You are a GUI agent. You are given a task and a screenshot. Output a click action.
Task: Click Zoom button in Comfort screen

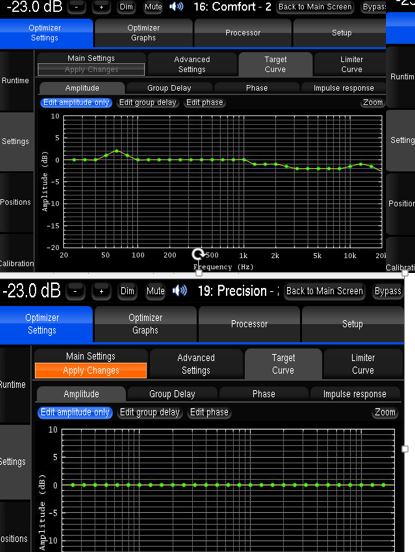373,102
